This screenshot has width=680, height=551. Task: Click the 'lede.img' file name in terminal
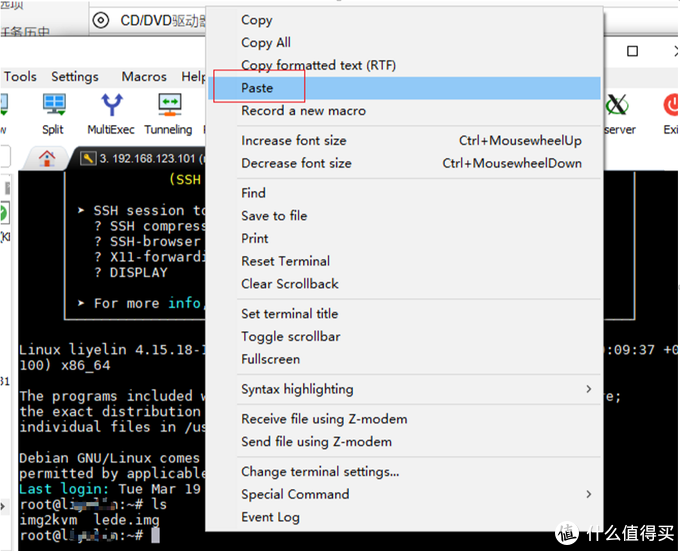click(127, 520)
